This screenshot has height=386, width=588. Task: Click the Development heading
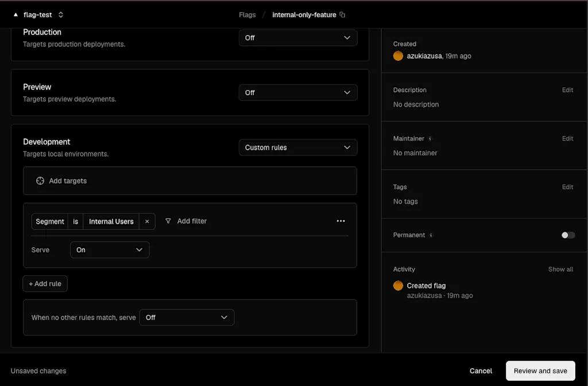point(47,142)
